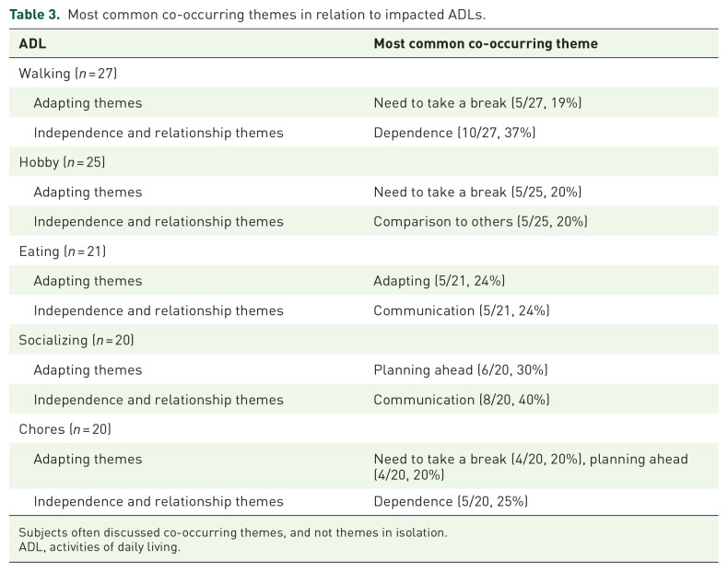Click the Walking (n=27) row
This screenshot has height=572, width=728.
(363, 74)
